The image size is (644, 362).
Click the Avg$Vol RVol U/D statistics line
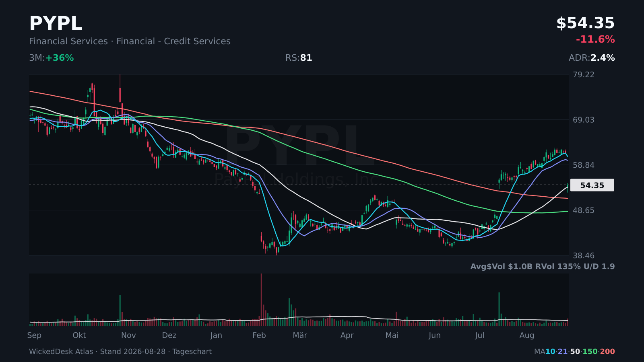543,266
